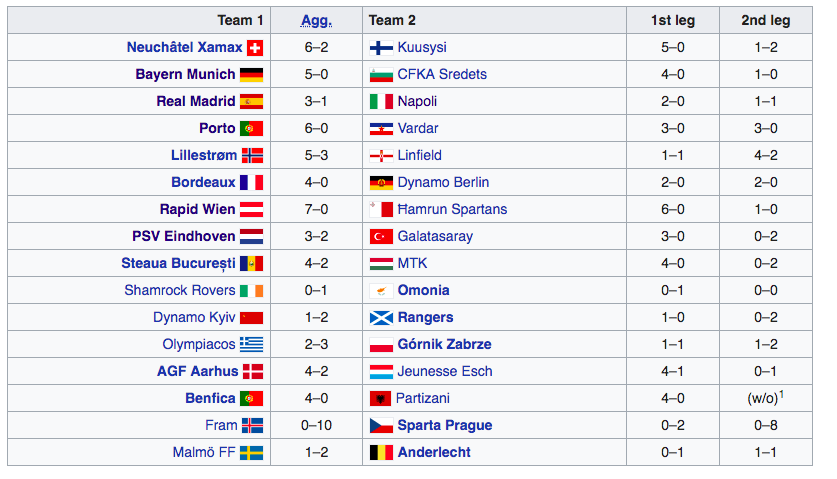Open the Real Madrid team link
This screenshot has width=837, height=479.
pos(196,101)
